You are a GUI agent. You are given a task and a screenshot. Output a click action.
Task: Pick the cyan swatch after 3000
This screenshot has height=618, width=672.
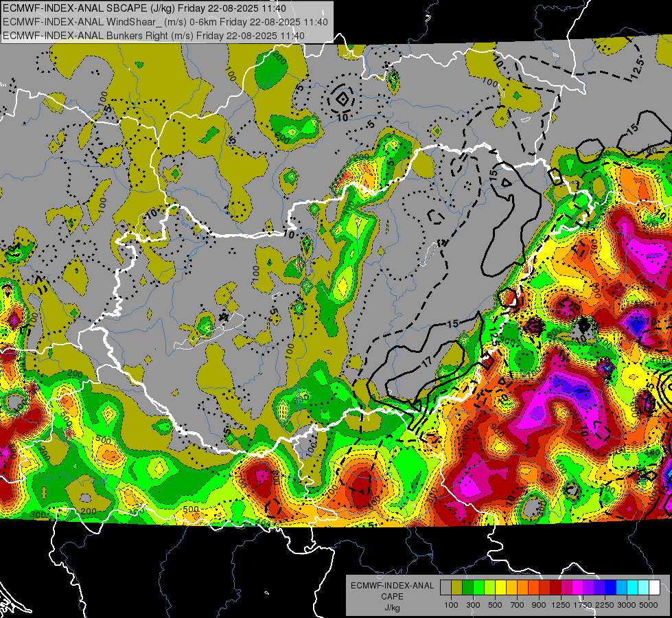click(x=633, y=588)
